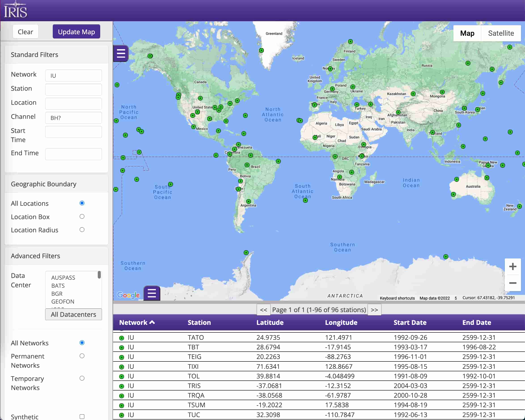525x420 pixels.
Task: Click the station marker in the South Atlantic Ocean
Action: point(305,200)
